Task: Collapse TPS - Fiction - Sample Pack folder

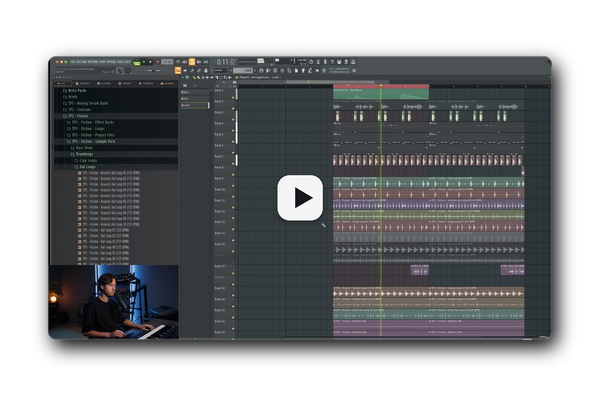Action: [x=91, y=141]
